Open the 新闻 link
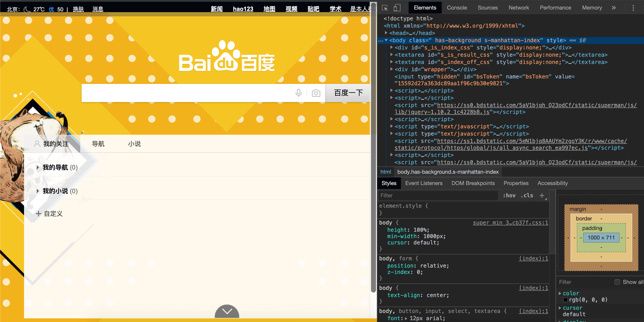 (217, 9)
